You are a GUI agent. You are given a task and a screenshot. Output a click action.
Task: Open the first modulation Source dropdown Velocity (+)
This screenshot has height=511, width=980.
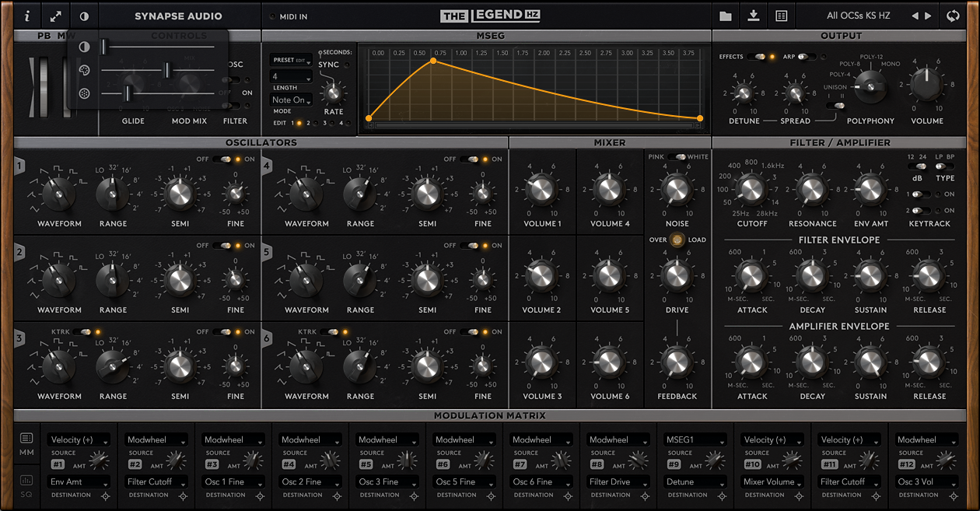(x=78, y=439)
